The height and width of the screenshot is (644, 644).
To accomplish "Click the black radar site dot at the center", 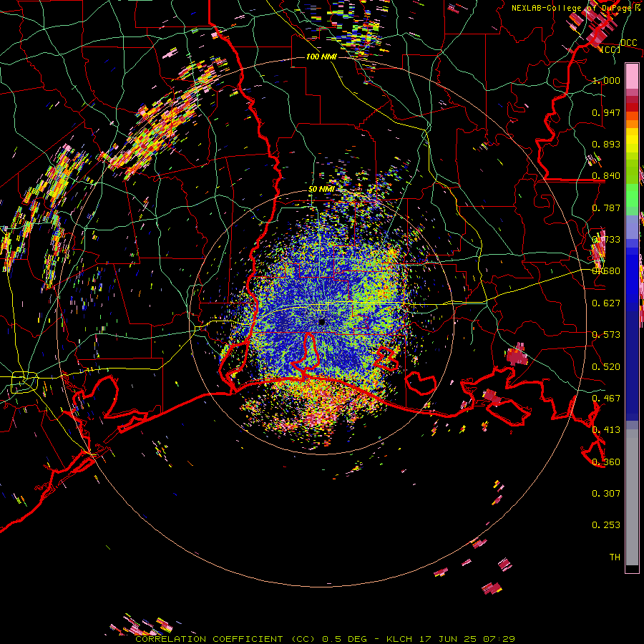I will click(x=322, y=322).
